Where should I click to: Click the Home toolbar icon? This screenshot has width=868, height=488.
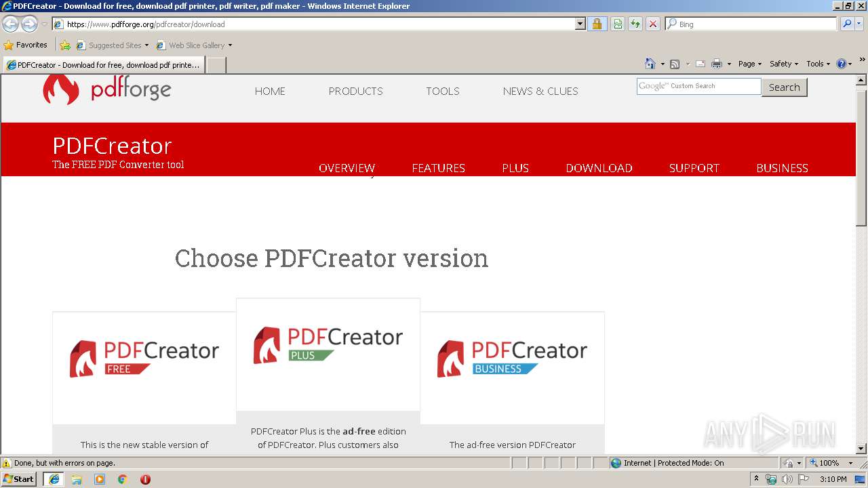coord(650,64)
